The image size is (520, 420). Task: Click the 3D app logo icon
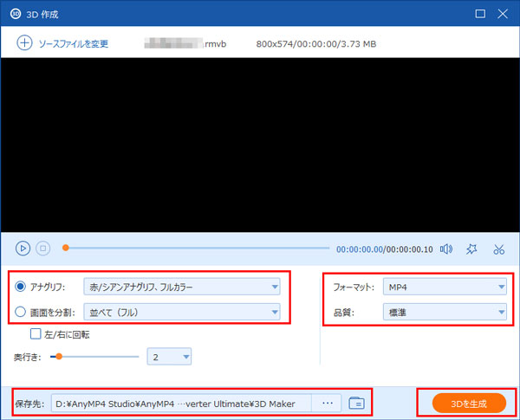tap(16, 14)
